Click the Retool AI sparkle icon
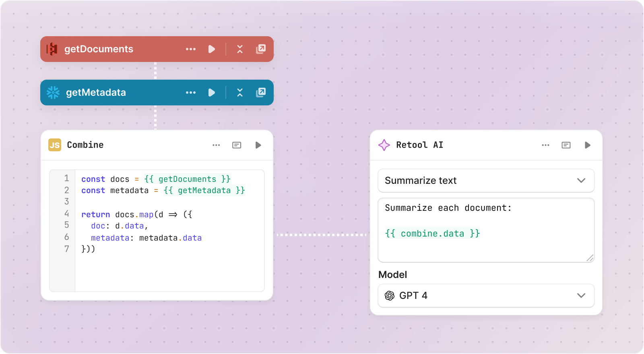This screenshot has height=354, width=644. click(x=384, y=145)
